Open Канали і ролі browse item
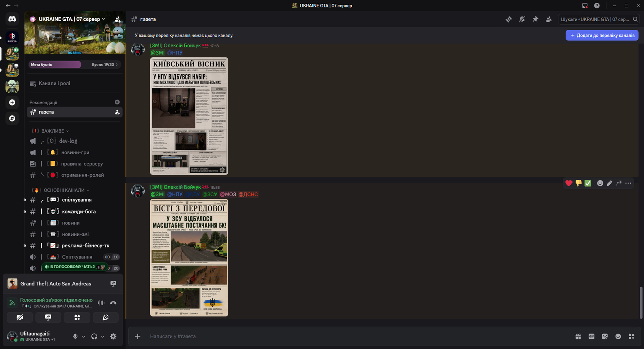 75,83
